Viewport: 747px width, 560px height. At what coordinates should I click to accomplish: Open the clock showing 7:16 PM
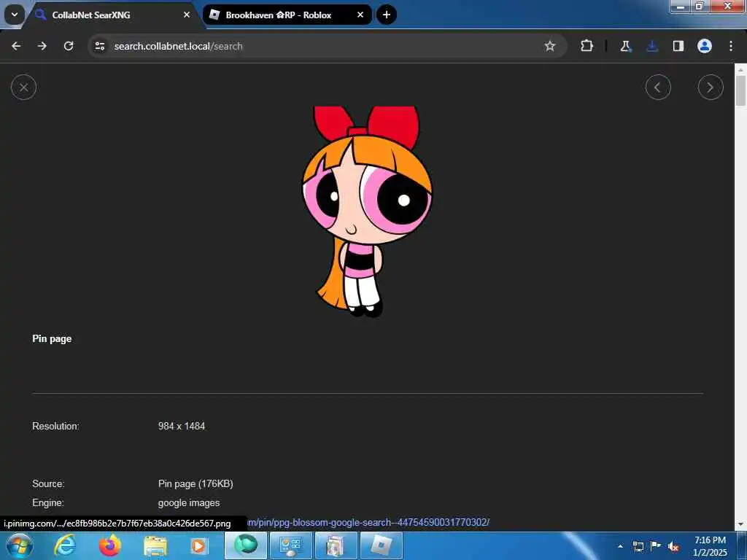point(710,545)
